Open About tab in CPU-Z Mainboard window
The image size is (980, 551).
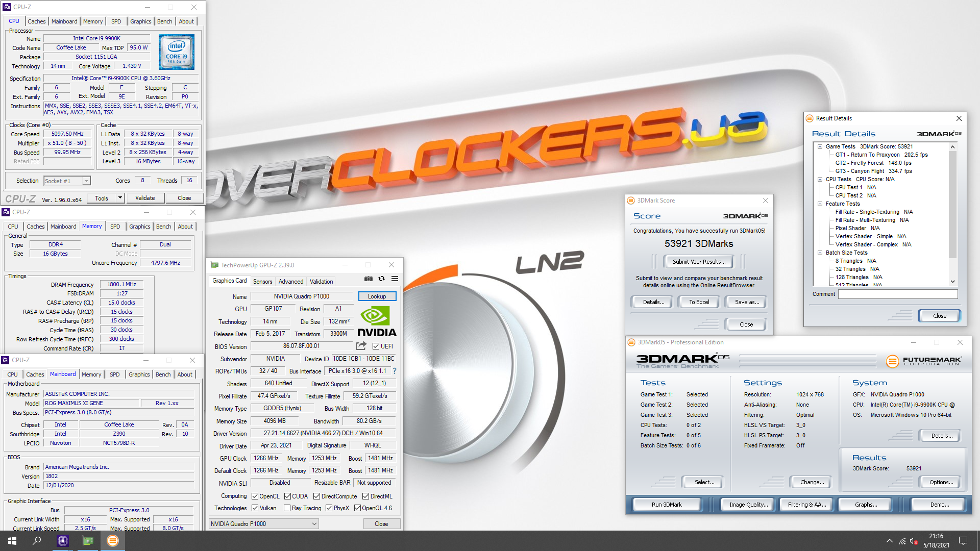pyautogui.click(x=185, y=374)
